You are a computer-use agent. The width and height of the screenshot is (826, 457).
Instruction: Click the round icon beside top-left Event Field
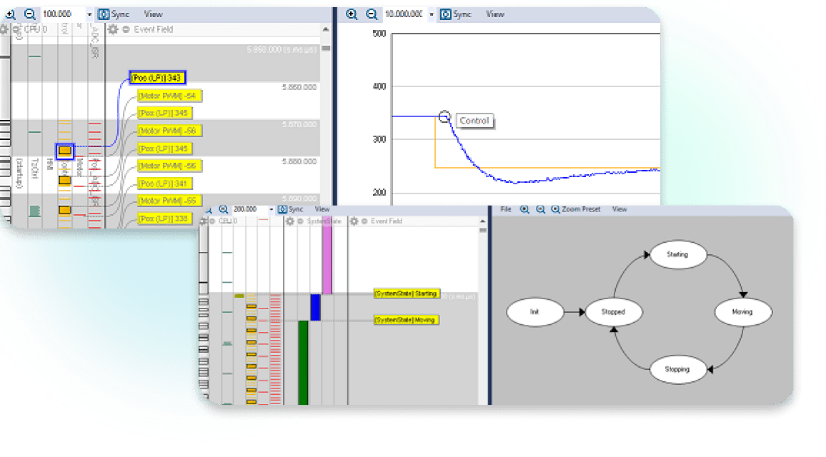coord(126,29)
